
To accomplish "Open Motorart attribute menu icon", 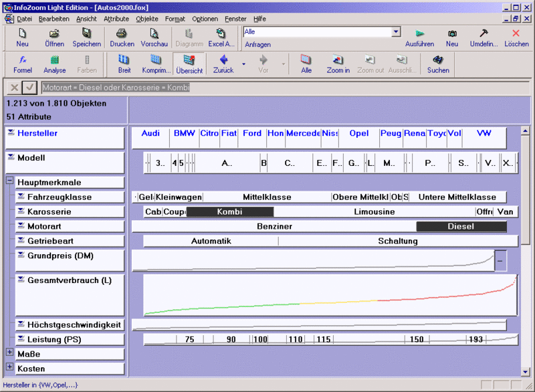I will pos(21,225).
